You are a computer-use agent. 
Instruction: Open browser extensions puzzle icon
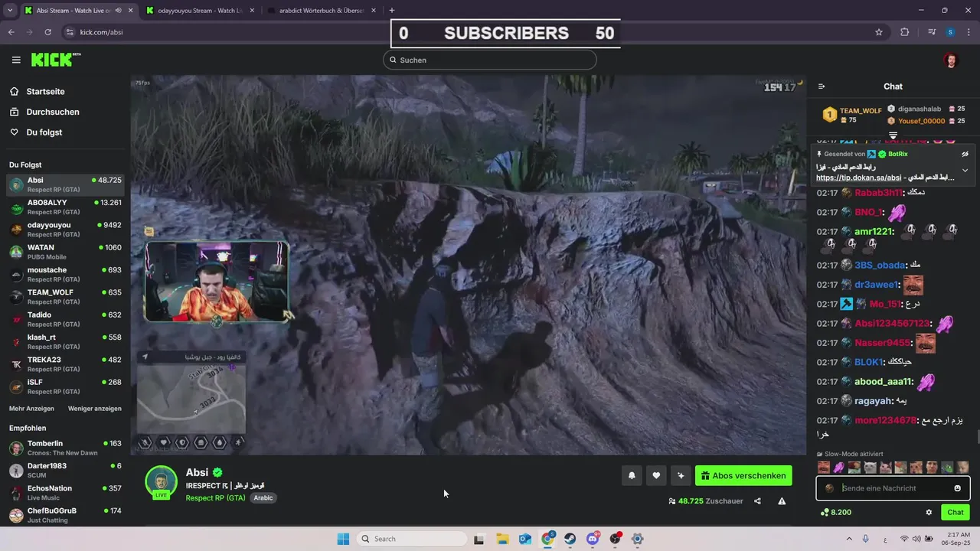[x=905, y=32]
